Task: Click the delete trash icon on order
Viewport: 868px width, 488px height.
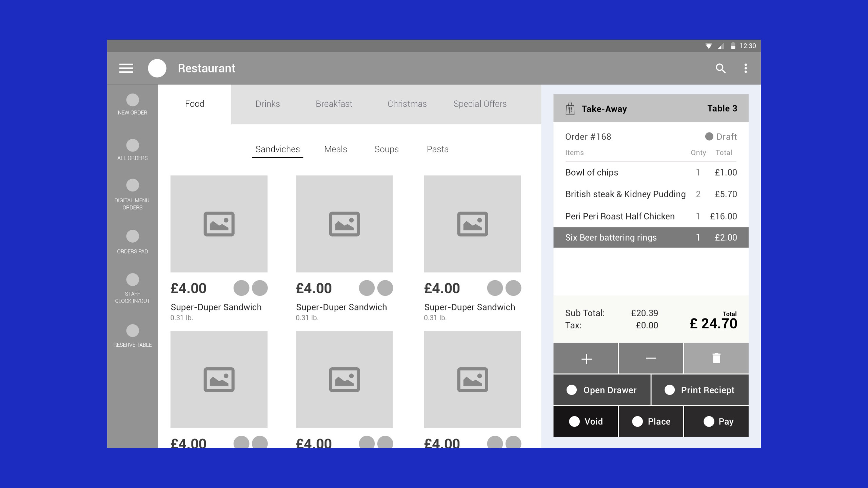Action: pyautogui.click(x=715, y=358)
